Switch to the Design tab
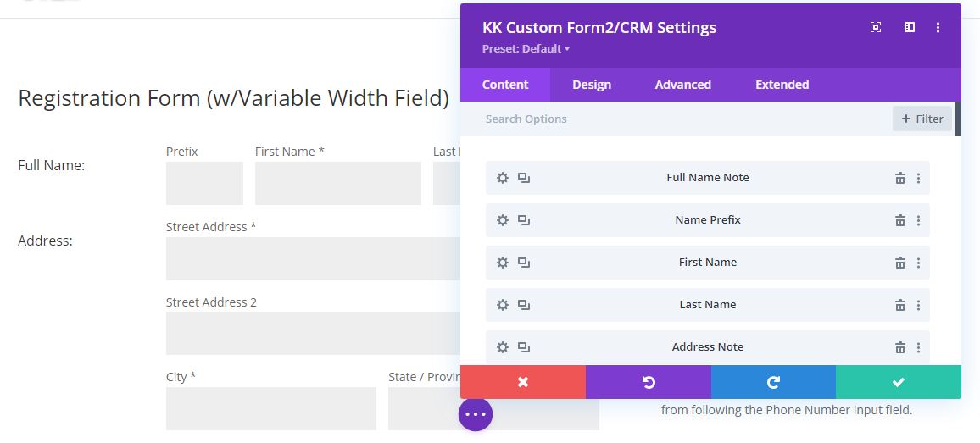Screen dimensions: 980x443 [x=592, y=85]
